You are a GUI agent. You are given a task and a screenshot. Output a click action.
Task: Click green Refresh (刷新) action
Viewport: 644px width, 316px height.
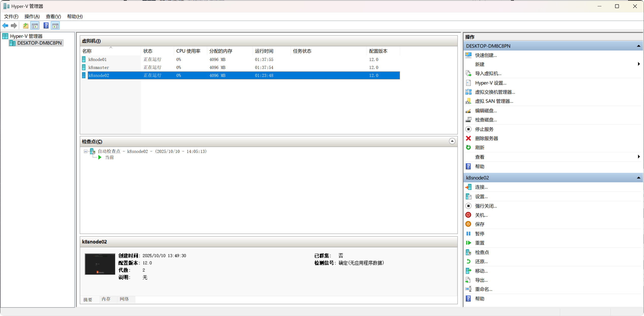pyautogui.click(x=479, y=148)
